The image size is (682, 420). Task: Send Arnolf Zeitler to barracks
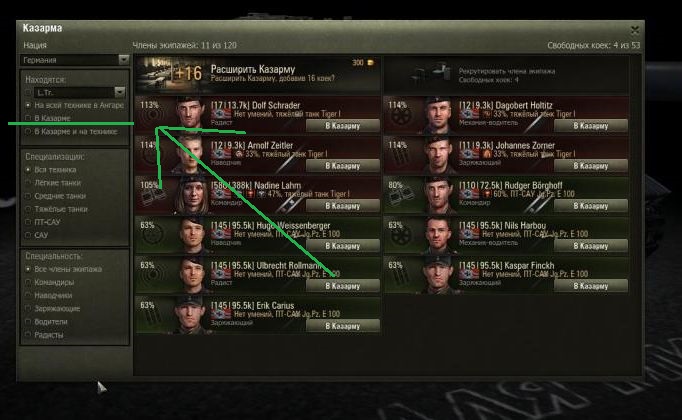pyautogui.click(x=343, y=166)
